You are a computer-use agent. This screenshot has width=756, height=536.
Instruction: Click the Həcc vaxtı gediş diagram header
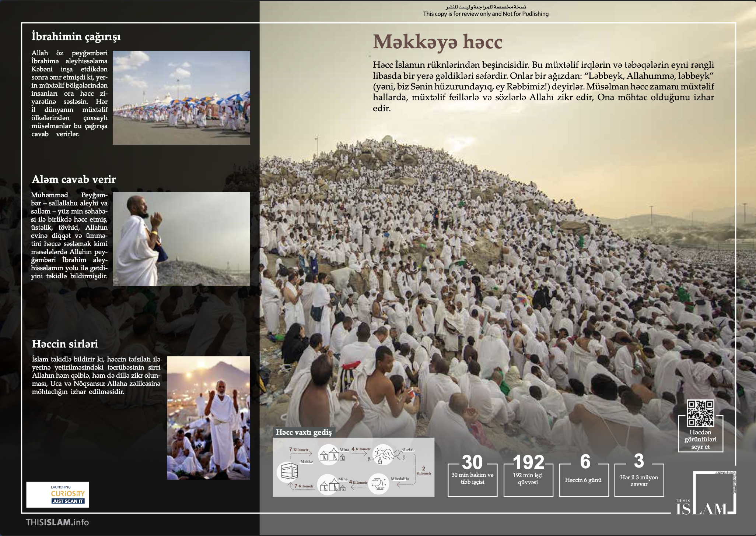(304, 432)
